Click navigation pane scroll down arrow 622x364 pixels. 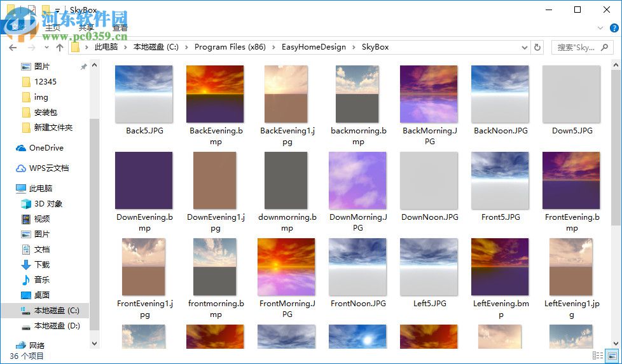point(94,344)
